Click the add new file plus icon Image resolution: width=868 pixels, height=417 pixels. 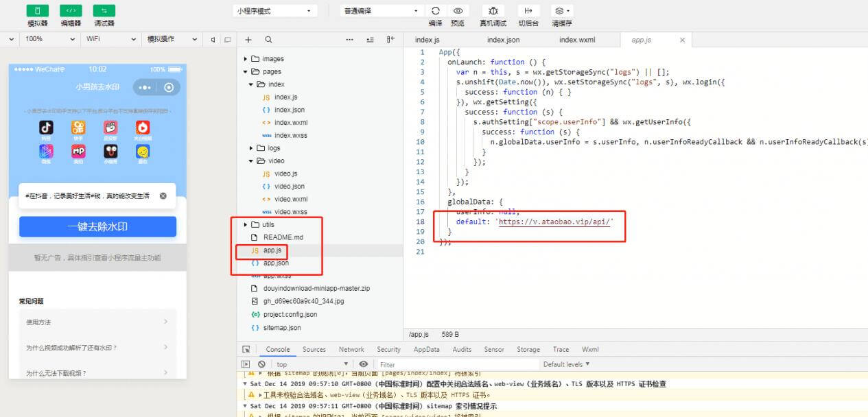[x=248, y=40]
